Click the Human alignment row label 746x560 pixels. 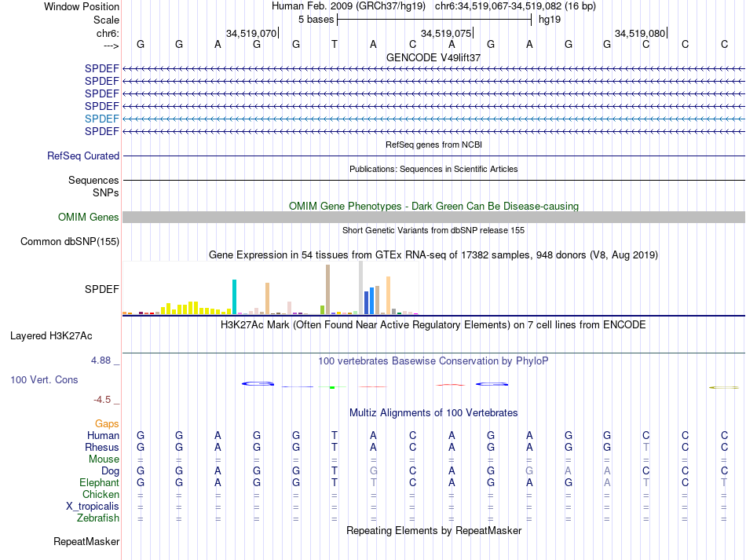103,436
